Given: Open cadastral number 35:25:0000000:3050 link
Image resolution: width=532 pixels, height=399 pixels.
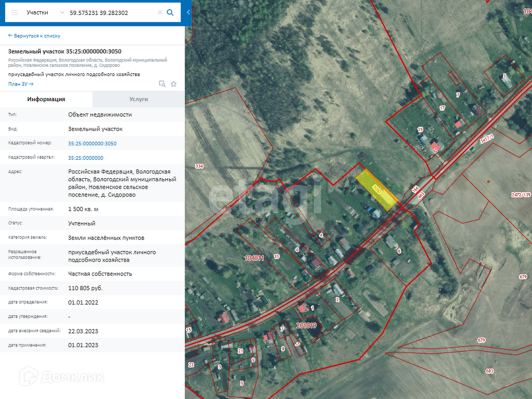Looking at the screenshot, I should [x=92, y=143].
